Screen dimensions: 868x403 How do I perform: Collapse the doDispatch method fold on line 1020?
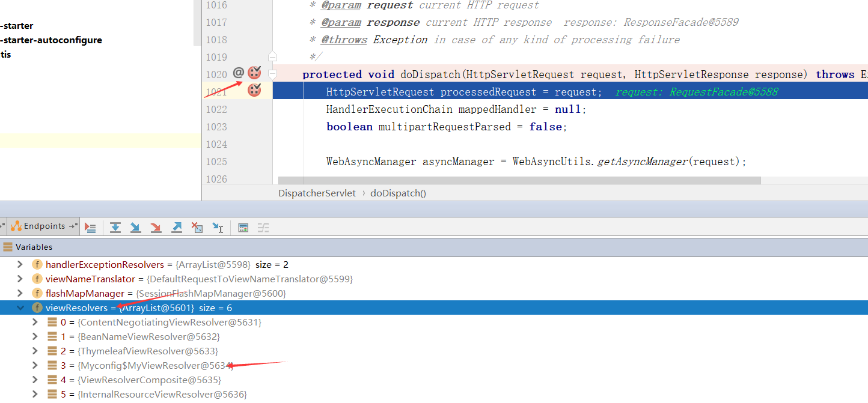pos(272,74)
